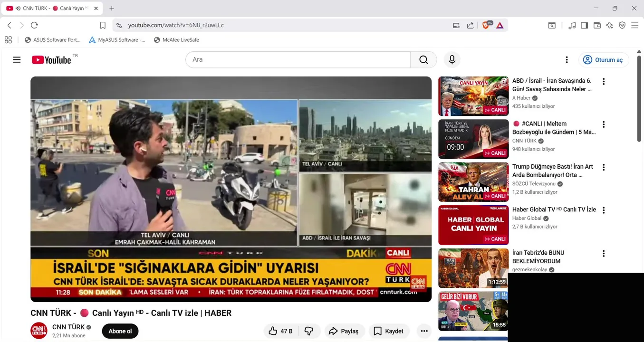Open the Brave main menu

point(634,25)
